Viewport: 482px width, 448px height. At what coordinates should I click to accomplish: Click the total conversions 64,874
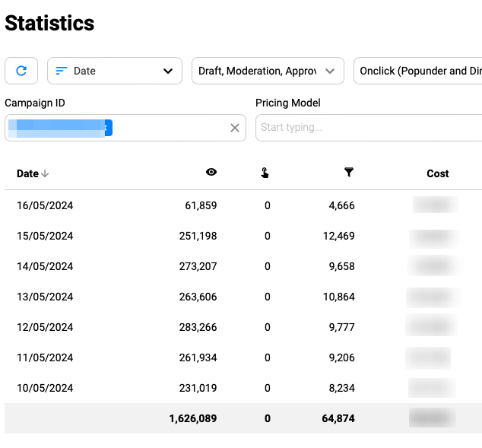point(338,418)
